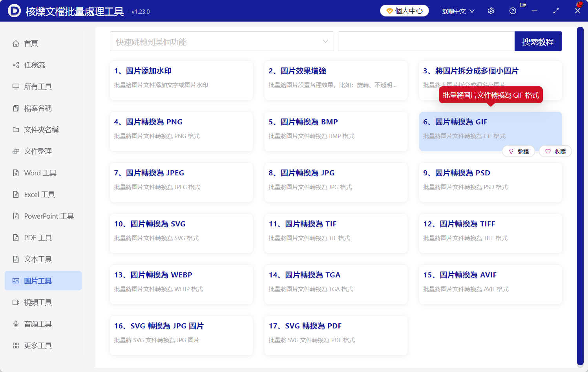This screenshot has width=588, height=372.
Task: Click the microphone icon beside 音頻工具
Action: [16, 324]
